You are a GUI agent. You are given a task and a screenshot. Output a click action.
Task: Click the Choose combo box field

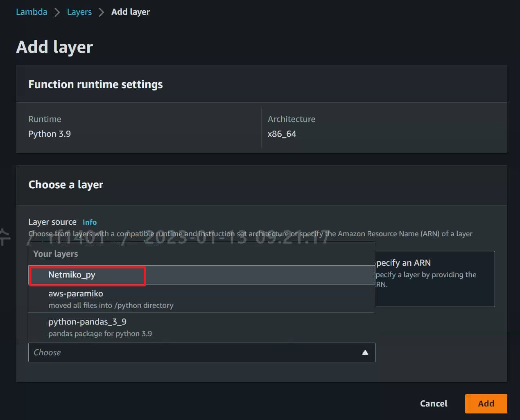tap(164, 352)
